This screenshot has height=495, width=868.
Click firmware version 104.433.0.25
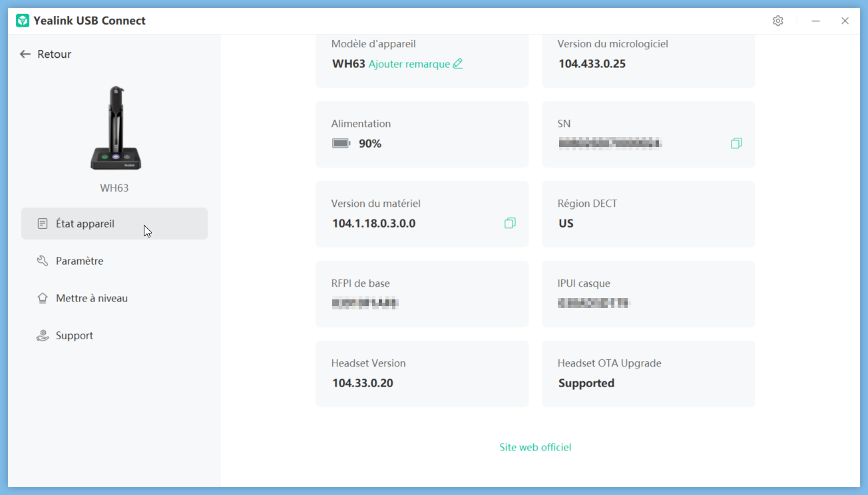[592, 64]
